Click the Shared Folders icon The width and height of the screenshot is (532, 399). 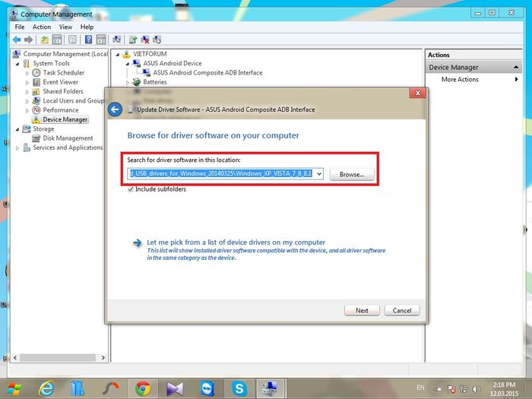36,92
